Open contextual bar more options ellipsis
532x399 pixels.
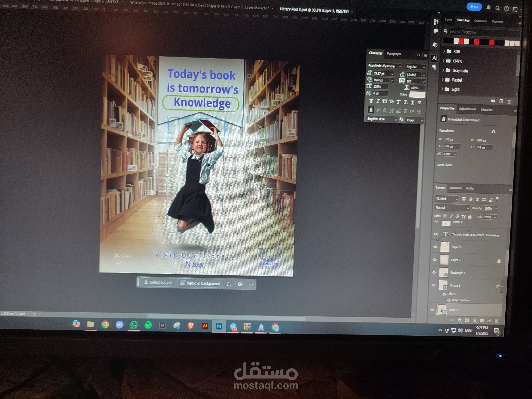pyautogui.click(x=251, y=284)
